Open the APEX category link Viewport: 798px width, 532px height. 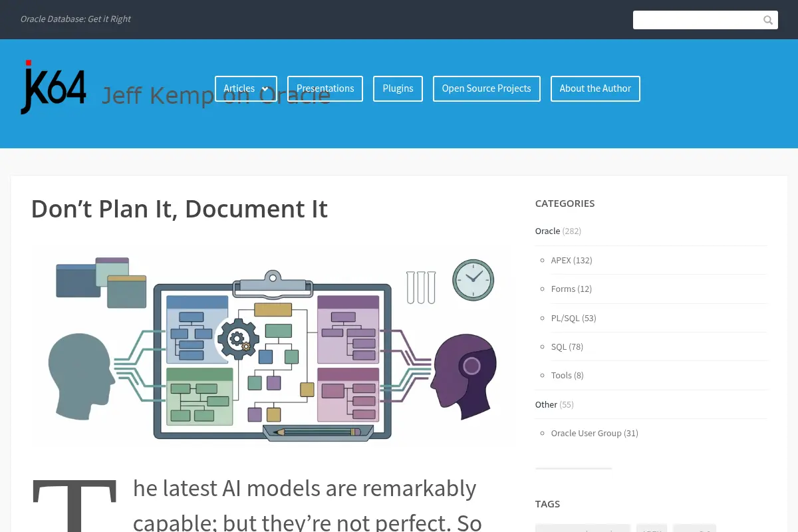[x=561, y=260]
